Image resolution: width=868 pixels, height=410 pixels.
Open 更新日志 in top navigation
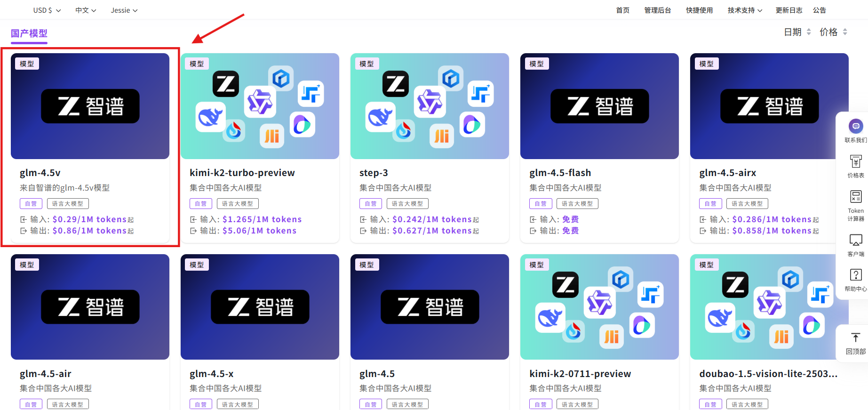pyautogui.click(x=789, y=10)
